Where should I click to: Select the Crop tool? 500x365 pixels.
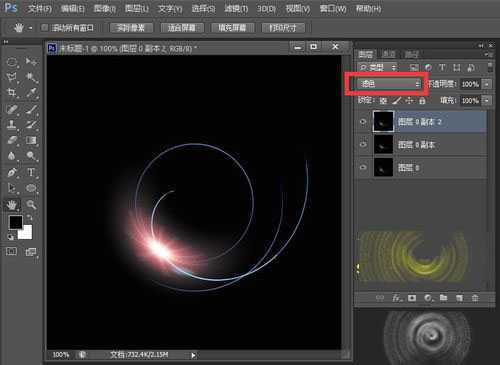[12, 92]
